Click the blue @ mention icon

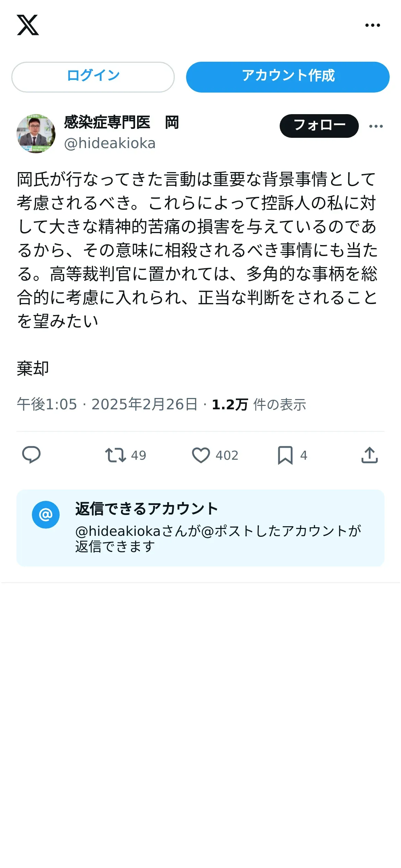click(46, 515)
